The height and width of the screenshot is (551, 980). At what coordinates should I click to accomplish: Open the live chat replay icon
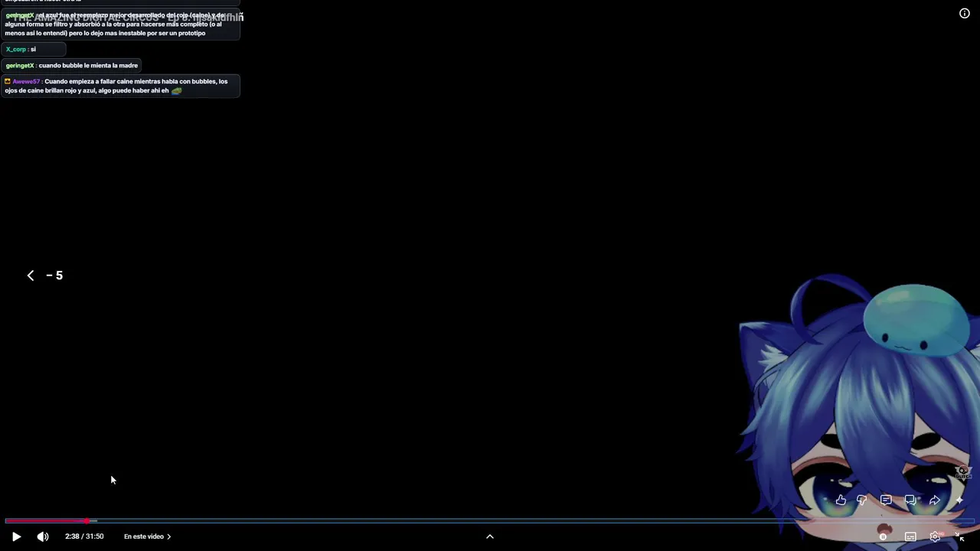click(x=910, y=500)
